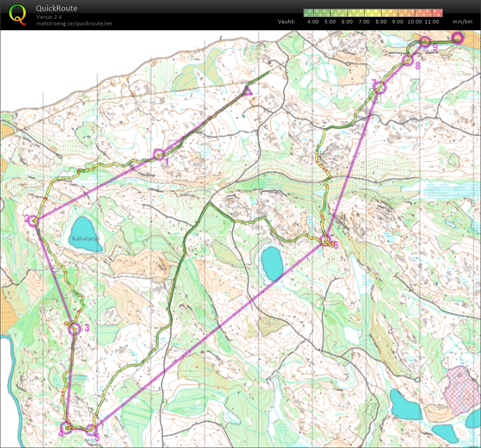This screenshot has width=481, height=448.
Task: Click the Kaihalampi lake label
Action: click(x=86, y=239)
